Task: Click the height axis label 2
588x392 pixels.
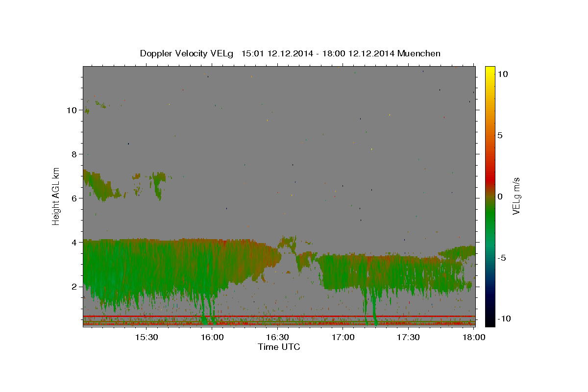Action: [x=74, y=287]
